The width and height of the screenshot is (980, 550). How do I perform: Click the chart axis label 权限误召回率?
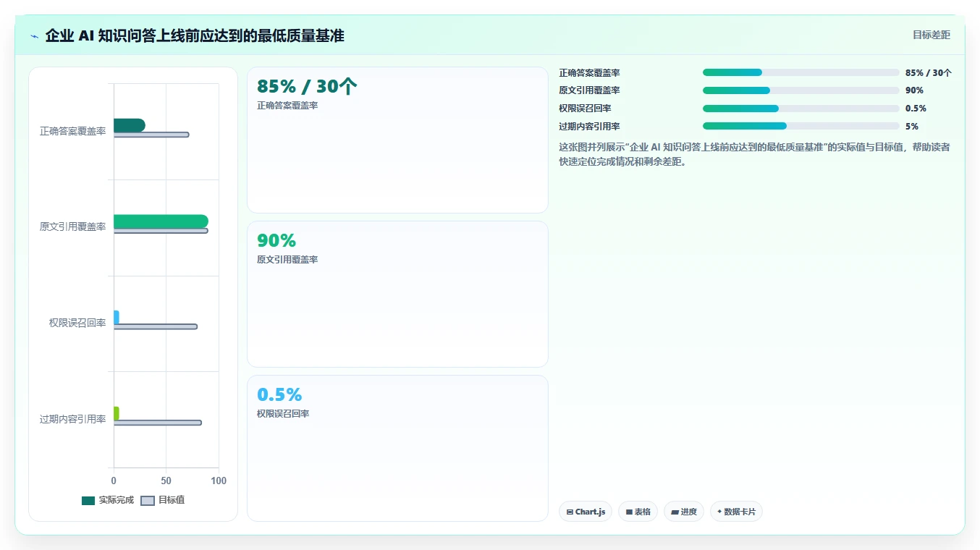click(77, 323)
